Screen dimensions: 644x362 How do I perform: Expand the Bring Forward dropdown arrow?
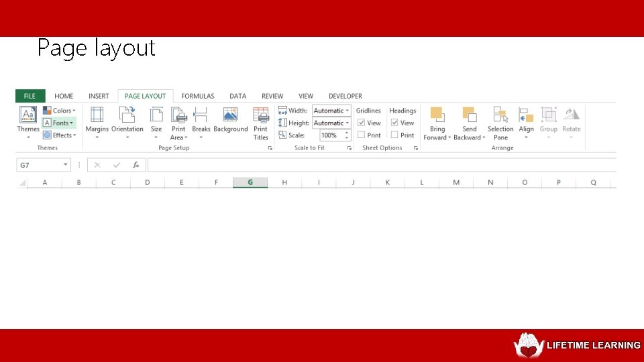pyautogui.click(x=449, y=138)
